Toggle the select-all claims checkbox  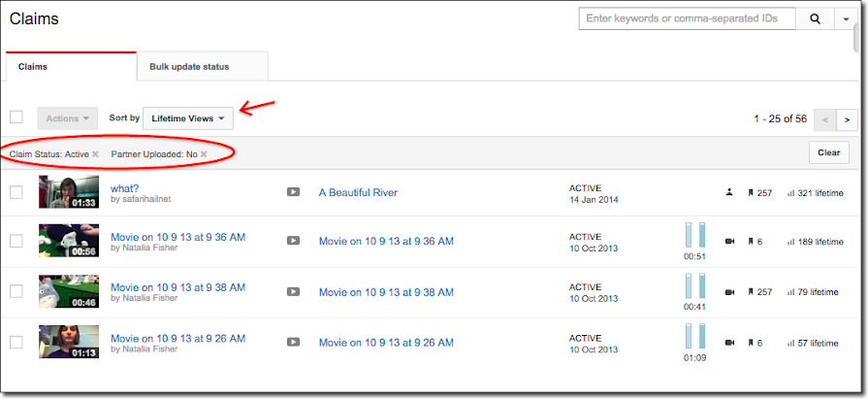point(16,117)
